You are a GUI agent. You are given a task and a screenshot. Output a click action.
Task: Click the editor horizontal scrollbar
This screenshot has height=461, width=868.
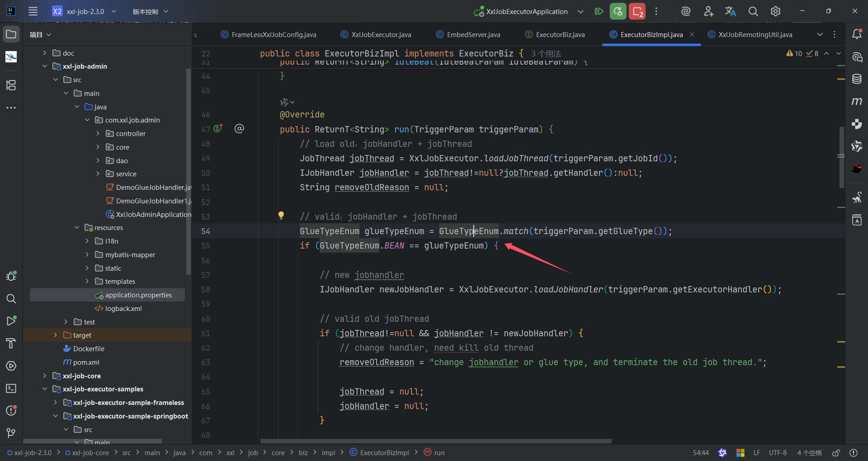(x=436, y=441)
